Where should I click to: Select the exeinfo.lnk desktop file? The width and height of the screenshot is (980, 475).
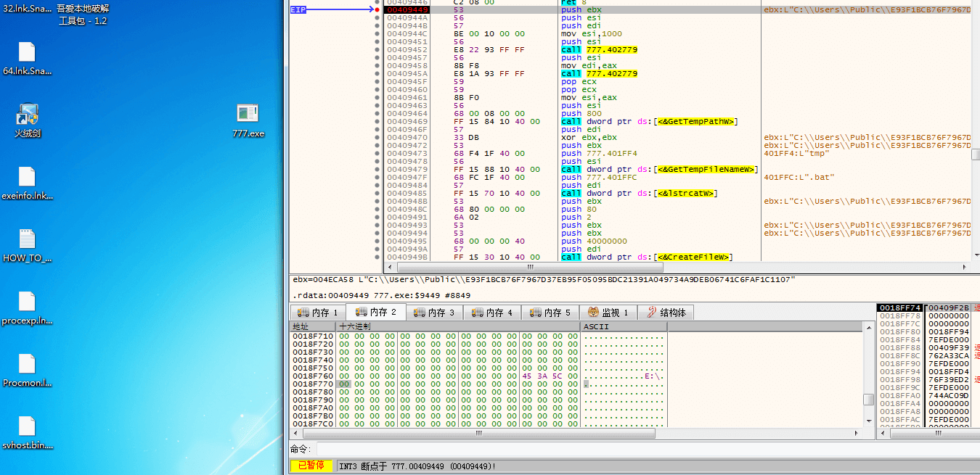pos(27,183)
